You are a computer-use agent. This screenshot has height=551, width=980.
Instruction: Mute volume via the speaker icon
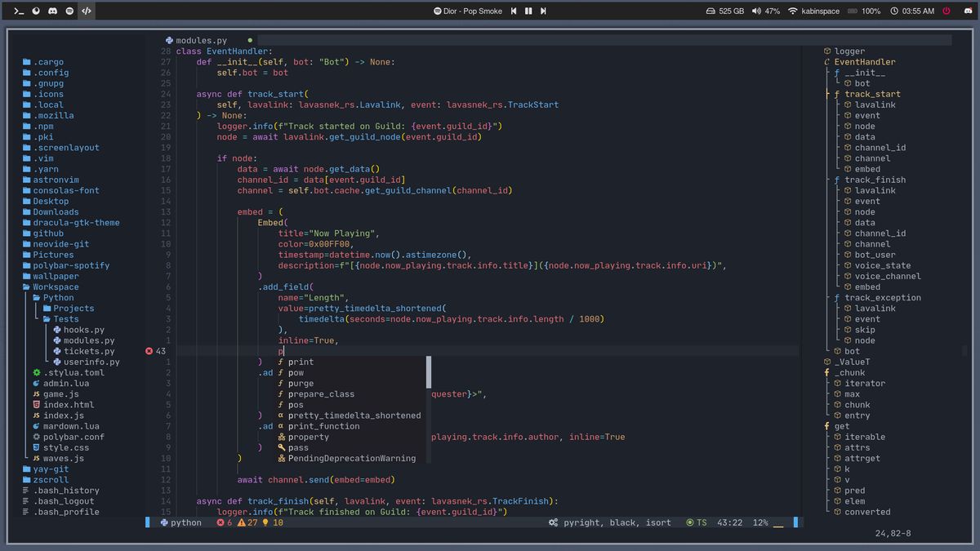tap(755, 11)
